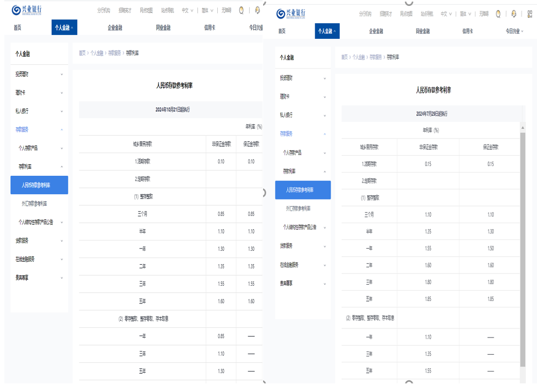The width and height of the screenshot is (537, 392).
Task: Open the 简体 dropdown in the right window
Action: (x=465, y=14)
